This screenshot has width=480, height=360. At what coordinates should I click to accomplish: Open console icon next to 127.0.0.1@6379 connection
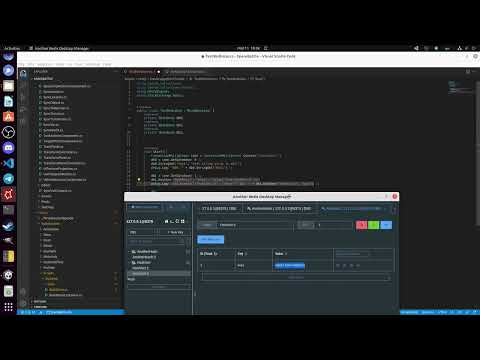click(x=172, y=221)
